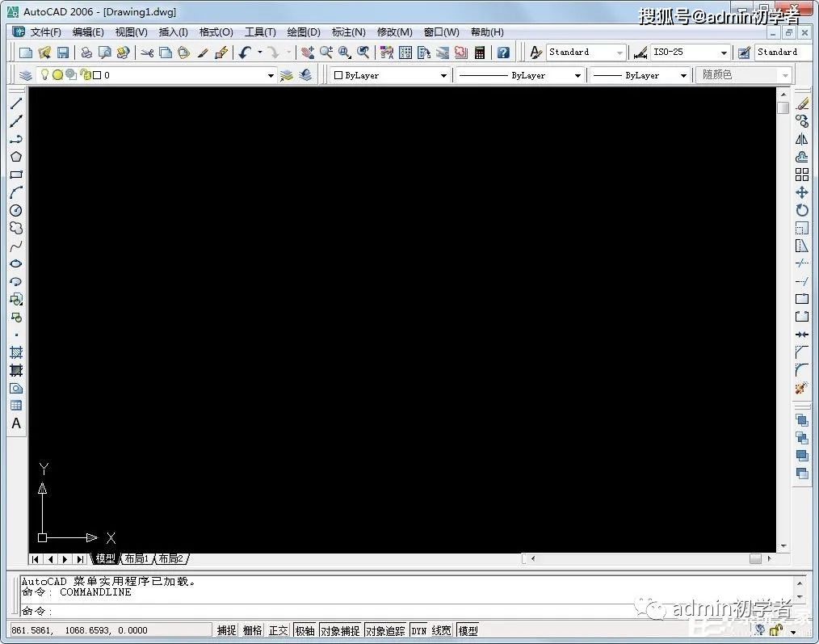Enable 对象捕捉 object snap toggle

pyautogui.click(x=339, y=630)
